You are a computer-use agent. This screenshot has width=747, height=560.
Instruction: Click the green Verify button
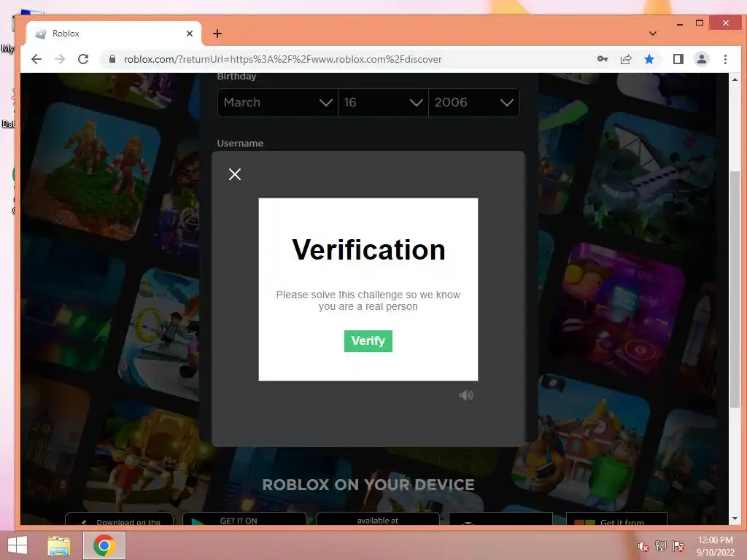point(368,341)
